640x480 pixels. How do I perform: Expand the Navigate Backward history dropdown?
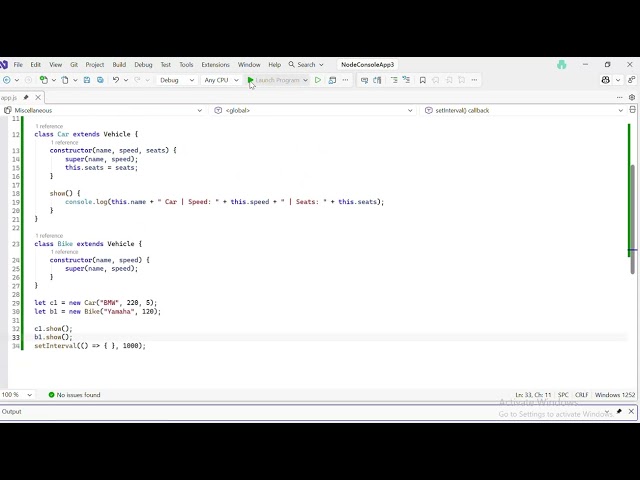click(x=17, y=80)
